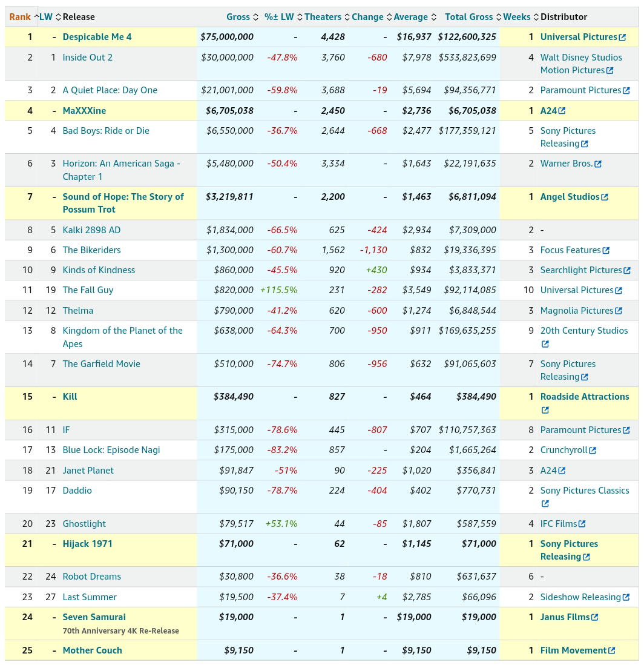The height and width of the screenshot is (665, 644).
Task: Open external link icon under Sony Pictures Classics
Action: [x=545, y=503]
